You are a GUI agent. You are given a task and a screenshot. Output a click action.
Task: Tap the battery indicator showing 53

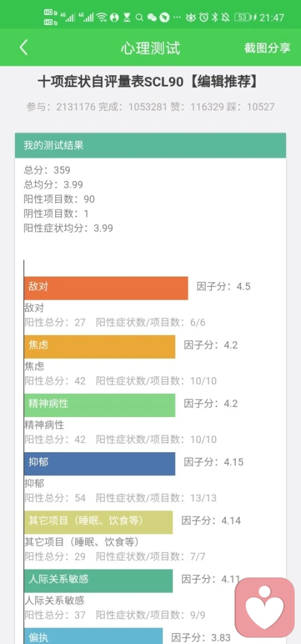[243, 18]
